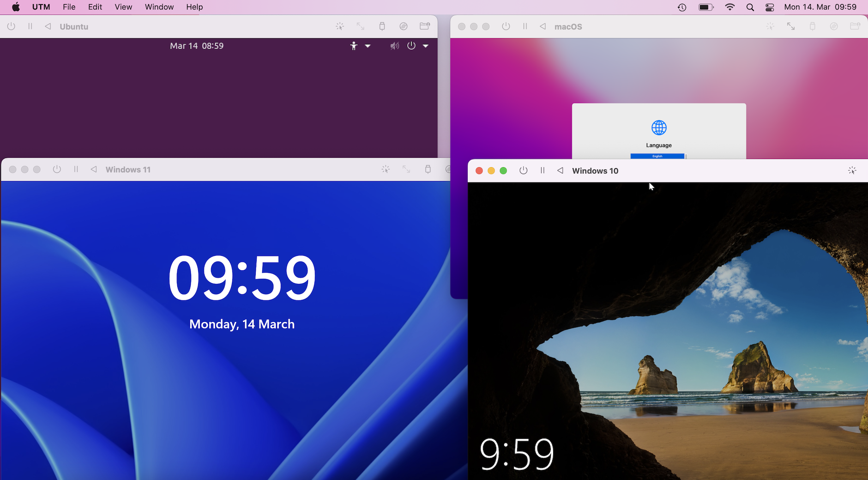Open drive image options in Ubuntu window

coord(404,26)
